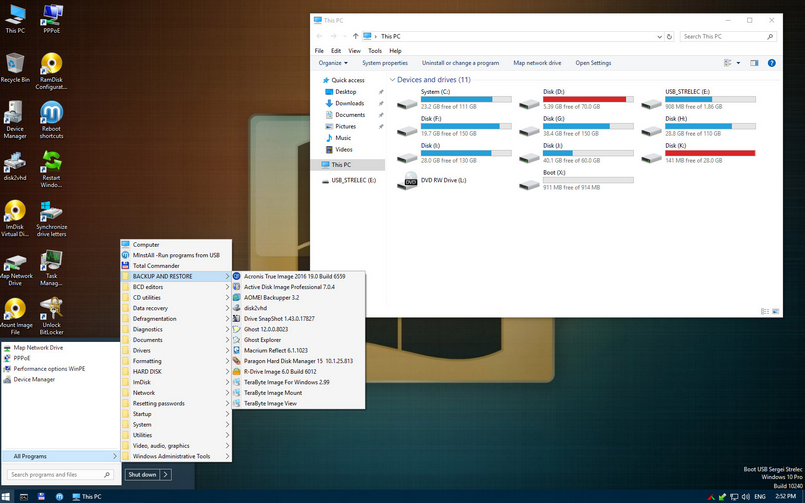
Task: Select the Disk (D:) drive usage bar
Action: pyautogui.click(x=588, y=100)
